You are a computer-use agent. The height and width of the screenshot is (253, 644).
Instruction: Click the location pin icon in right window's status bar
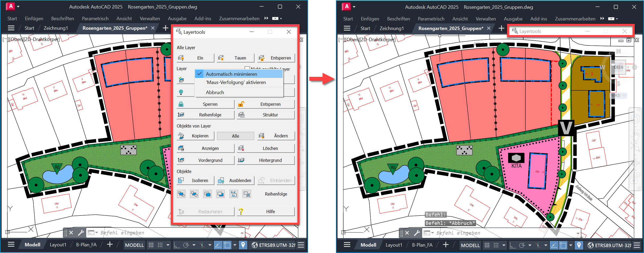click(x=579, y=245)
